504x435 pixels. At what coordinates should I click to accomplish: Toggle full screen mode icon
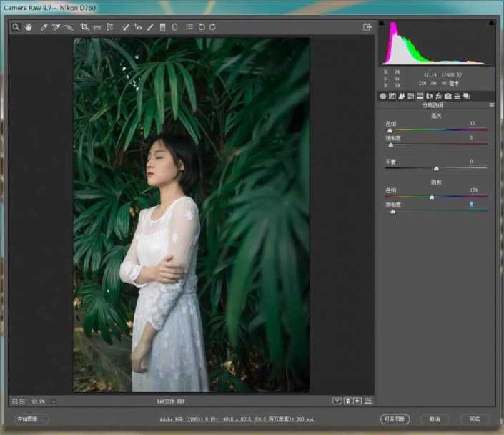click(367, 27)
